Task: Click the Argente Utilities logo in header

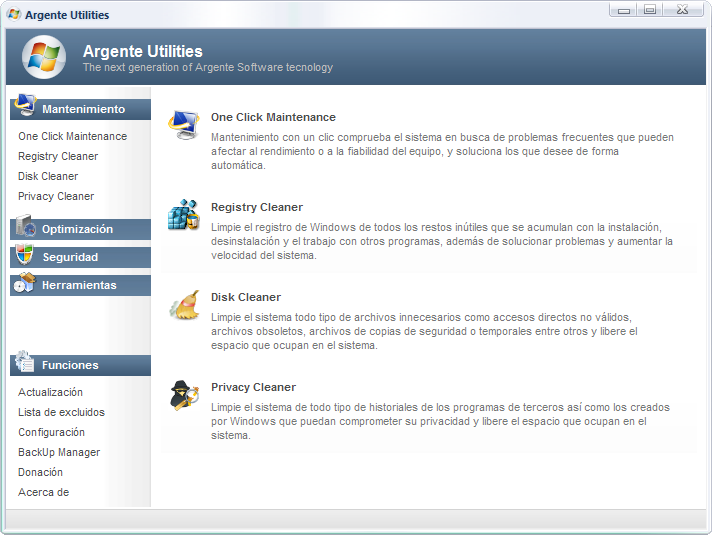Action: coord(43,58)
